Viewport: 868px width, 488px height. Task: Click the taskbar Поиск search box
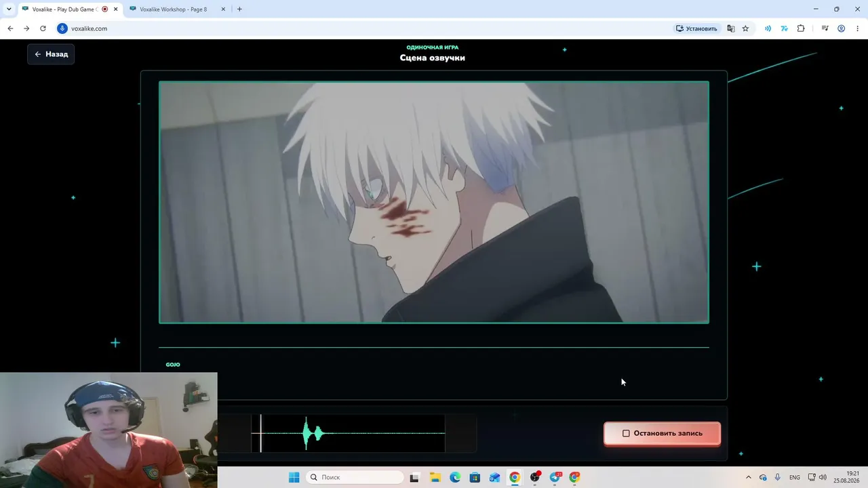353,477
